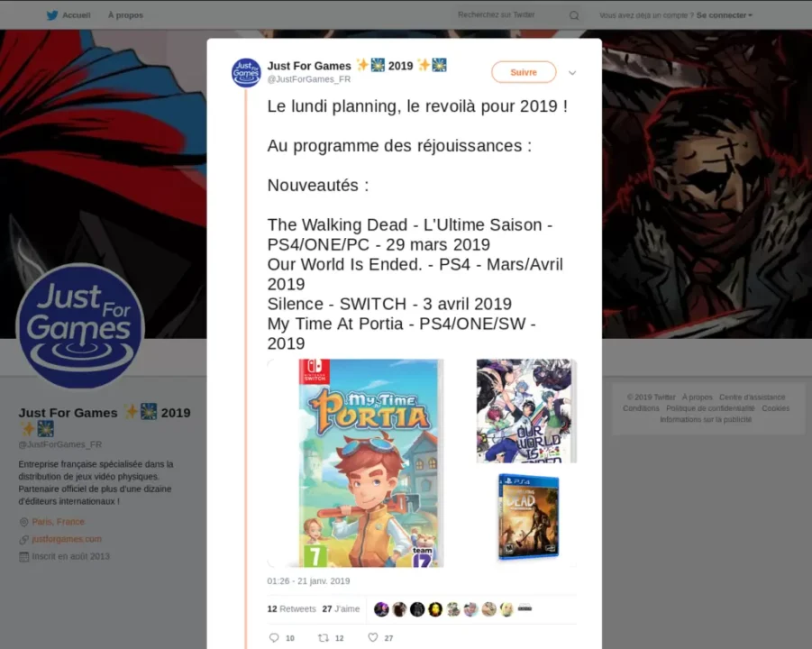The width and height of the screenshot is (812, 649).
Task: Expand tweet options chevron next to Suivre
Action: (572, 72)
